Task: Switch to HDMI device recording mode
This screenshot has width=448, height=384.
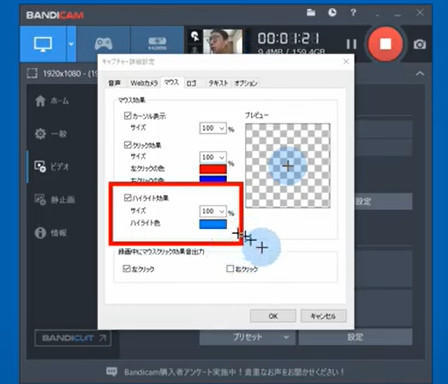Action: tap(157, 44)
